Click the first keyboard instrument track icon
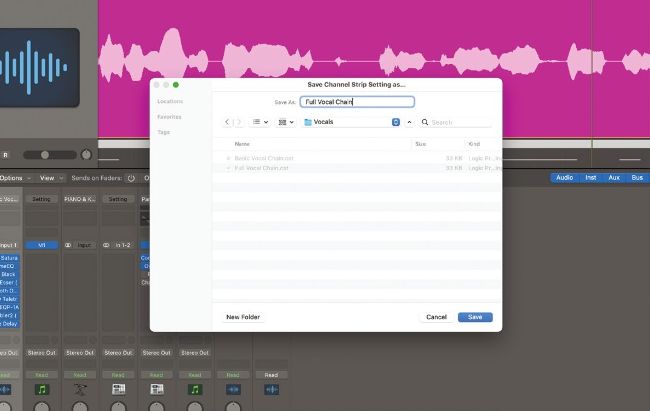650x411 pixels. pos(118,388)
